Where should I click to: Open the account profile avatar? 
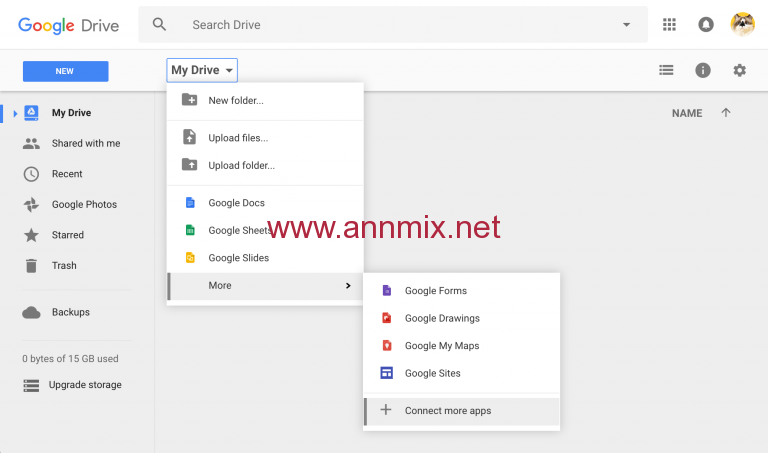point(743,24)
